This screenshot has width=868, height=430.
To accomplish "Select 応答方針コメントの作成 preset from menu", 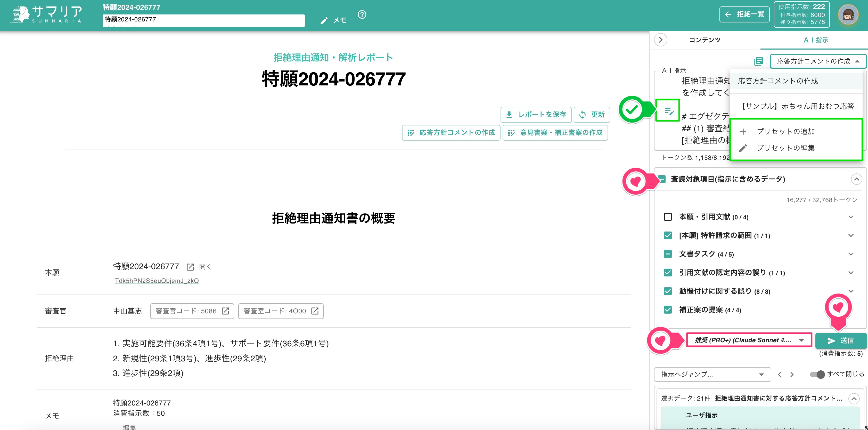I will click(x=796, y=81).
